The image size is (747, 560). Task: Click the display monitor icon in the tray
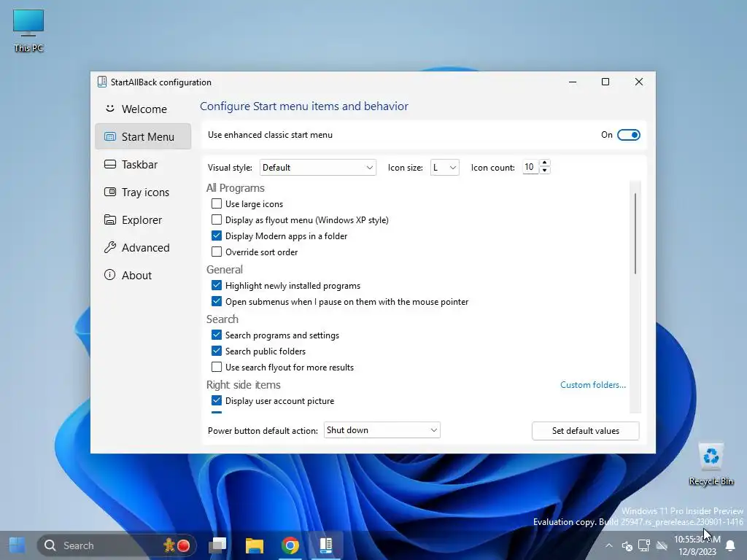(x=644, y=545)
